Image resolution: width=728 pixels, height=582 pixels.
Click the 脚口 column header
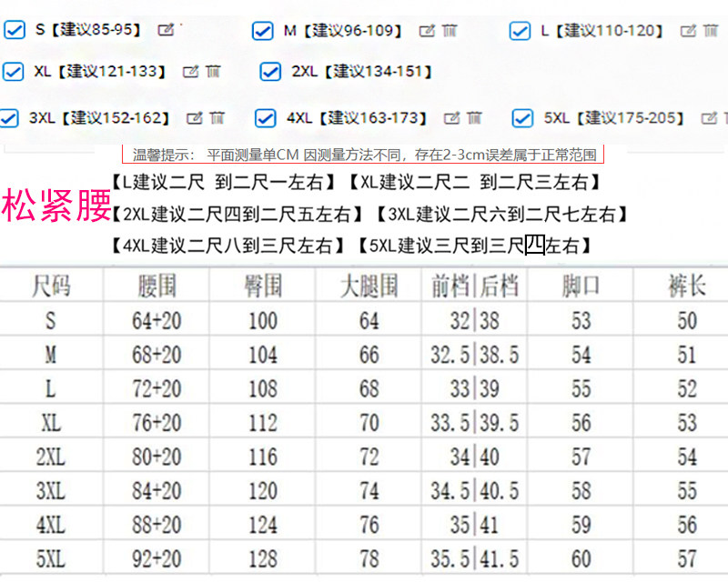coord(581,286)
